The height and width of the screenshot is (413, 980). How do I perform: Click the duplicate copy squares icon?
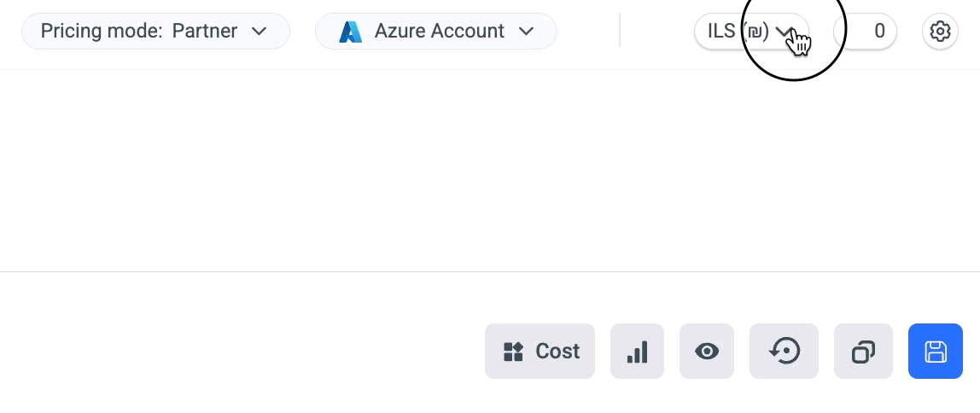(x=863, y=352)
